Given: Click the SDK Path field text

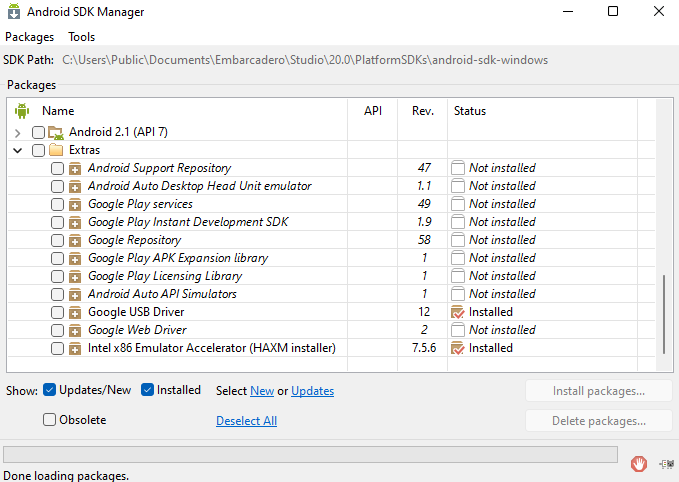Looking at the screenshot, I should click(x=305, y=60).
